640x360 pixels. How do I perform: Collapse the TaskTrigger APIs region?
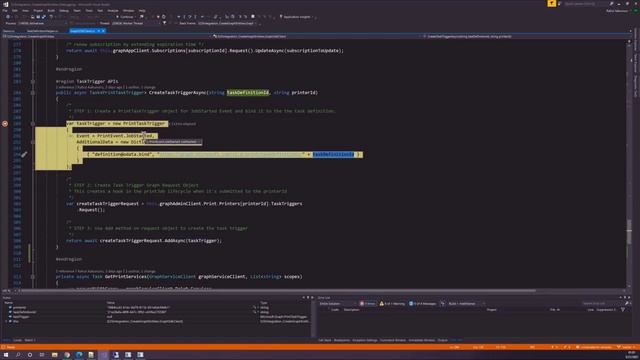[33, 81]
